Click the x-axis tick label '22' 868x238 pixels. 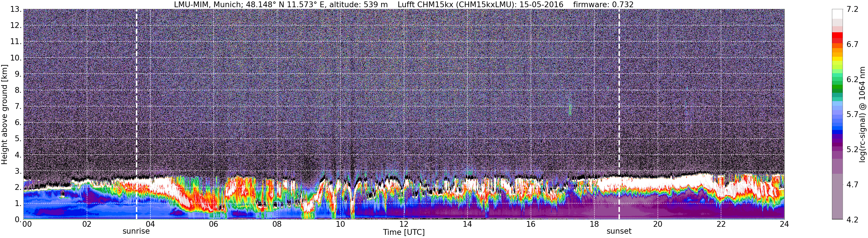(721, 224)
